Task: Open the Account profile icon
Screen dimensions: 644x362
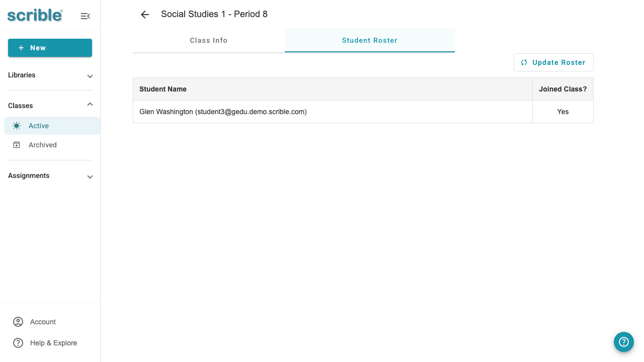Action: [18, 322]
